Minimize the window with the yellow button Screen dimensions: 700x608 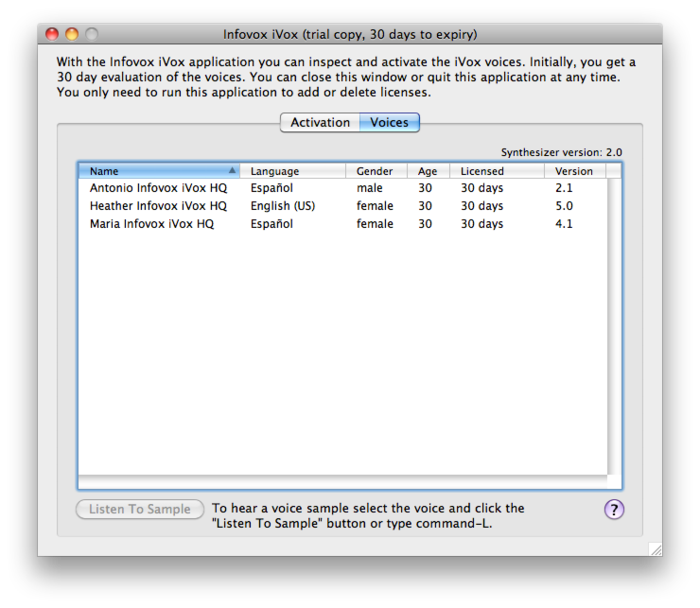[x=72, y=34]
